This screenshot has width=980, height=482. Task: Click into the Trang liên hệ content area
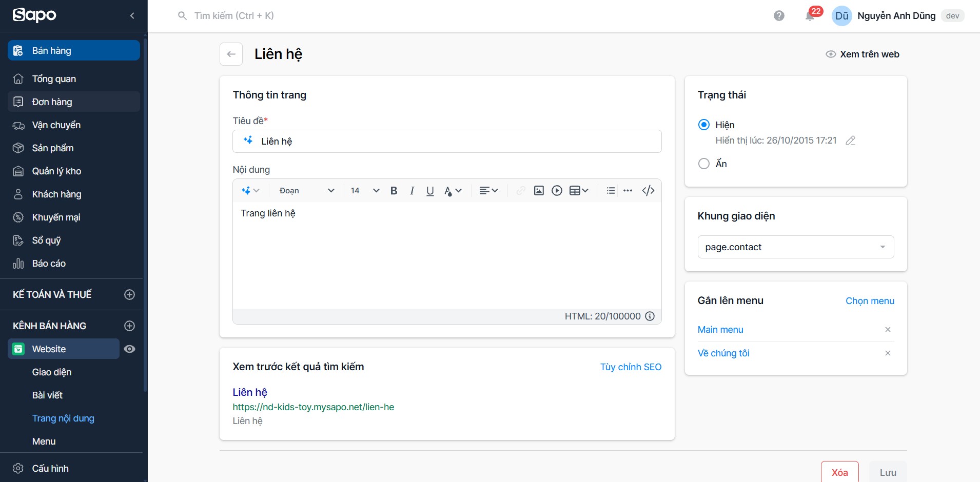point(447,255)
